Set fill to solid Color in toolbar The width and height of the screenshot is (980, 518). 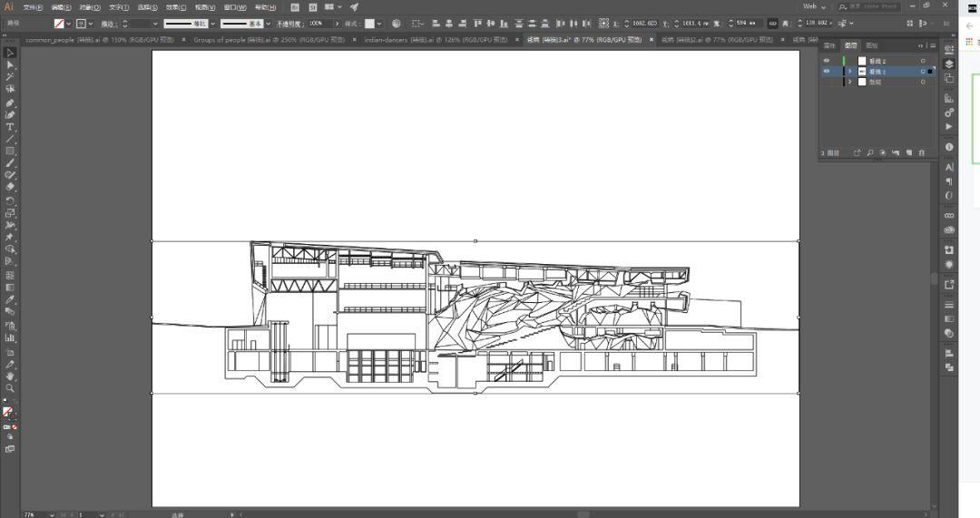click(x=6, y=427)
